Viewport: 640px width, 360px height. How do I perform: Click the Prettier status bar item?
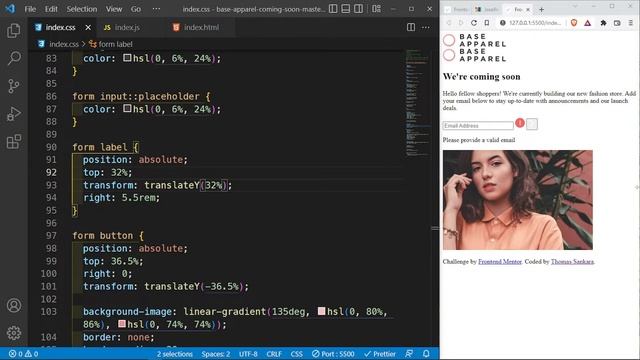[380, 354]
